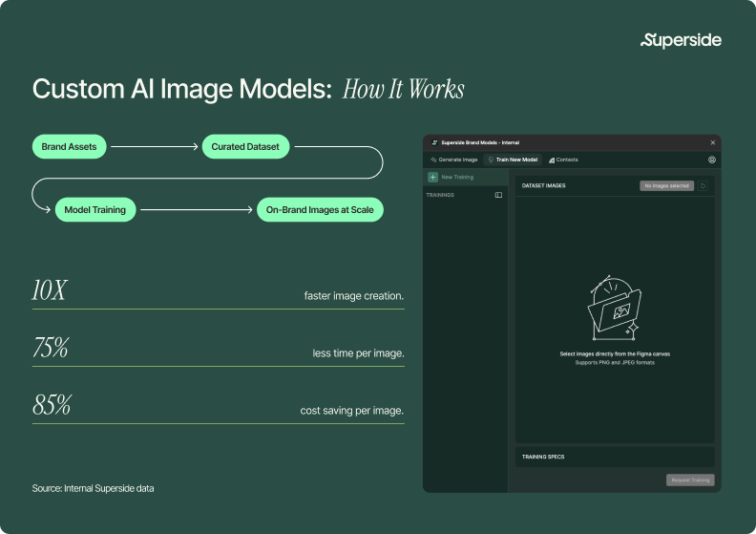Click the green plus New Training icon
Screen dimensions: 756x534
[432, 177]
